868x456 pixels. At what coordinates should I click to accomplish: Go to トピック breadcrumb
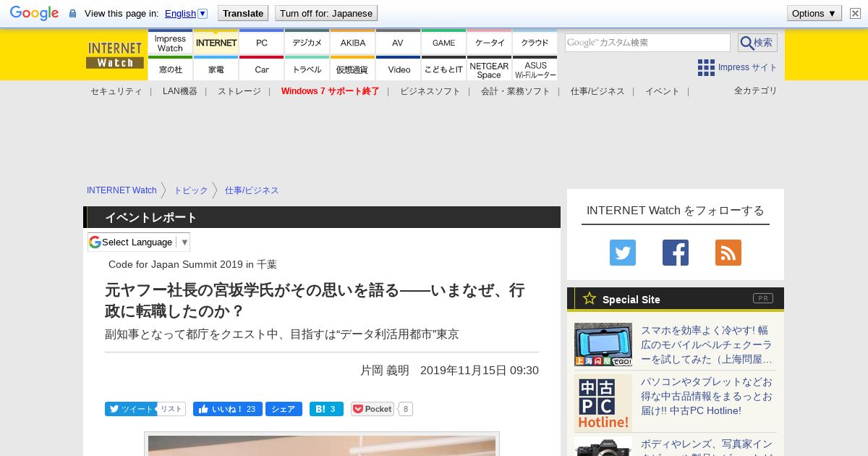click(190, 190)
